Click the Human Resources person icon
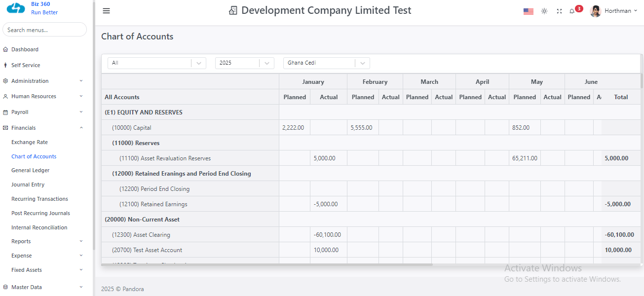Screen dimensions: 644x296 click(5, 96)
